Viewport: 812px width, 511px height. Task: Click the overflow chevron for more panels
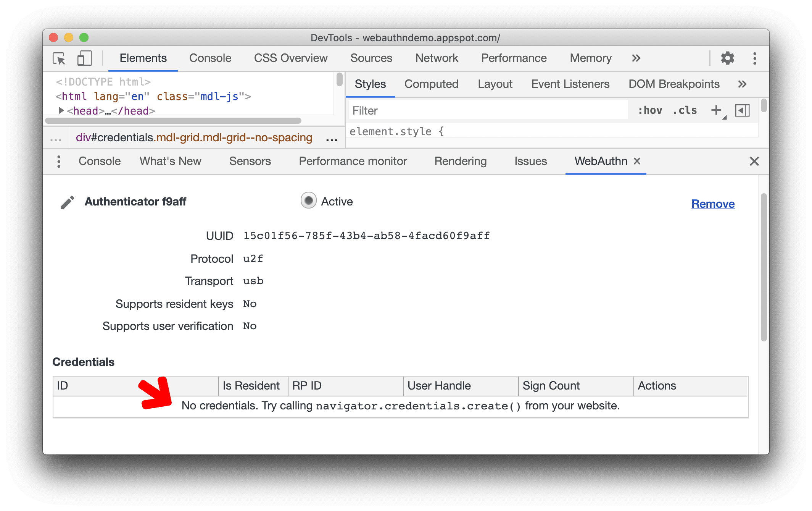point(637,58)
